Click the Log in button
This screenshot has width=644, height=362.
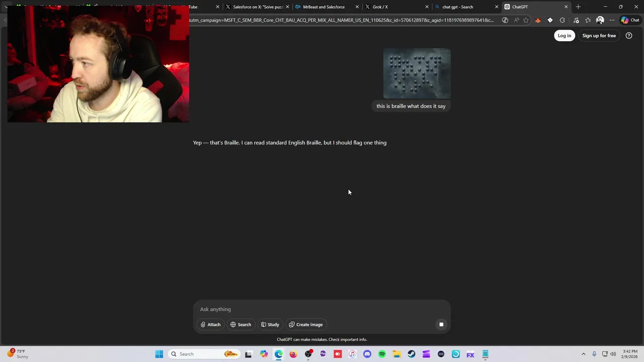pyautogui.click(x=564, y=36)
